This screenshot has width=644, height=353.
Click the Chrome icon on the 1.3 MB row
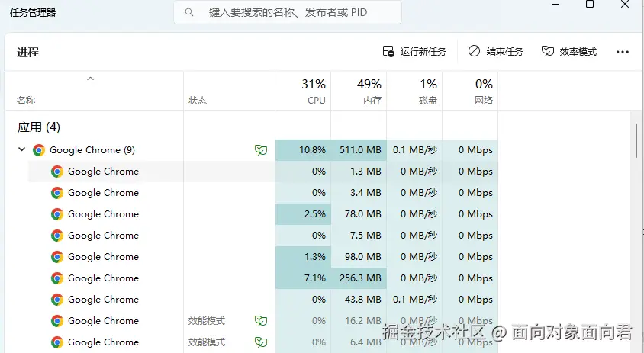click(x=57, y=172)
